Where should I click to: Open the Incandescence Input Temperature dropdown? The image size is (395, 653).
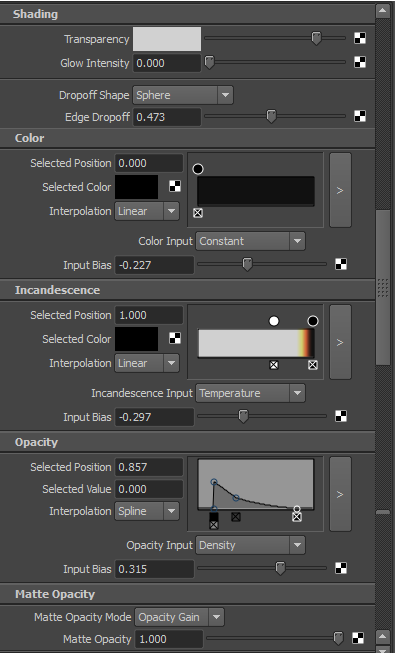tap(250, 393)
